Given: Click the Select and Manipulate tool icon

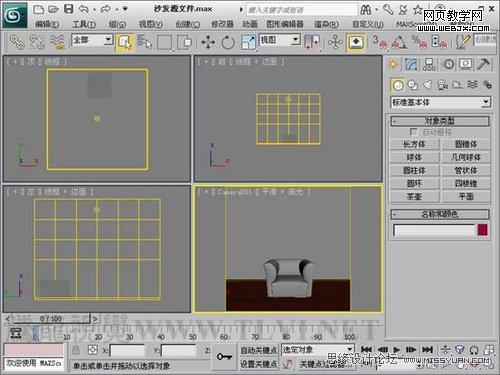Looking at the screenshot, I should (x=335, y=42).
